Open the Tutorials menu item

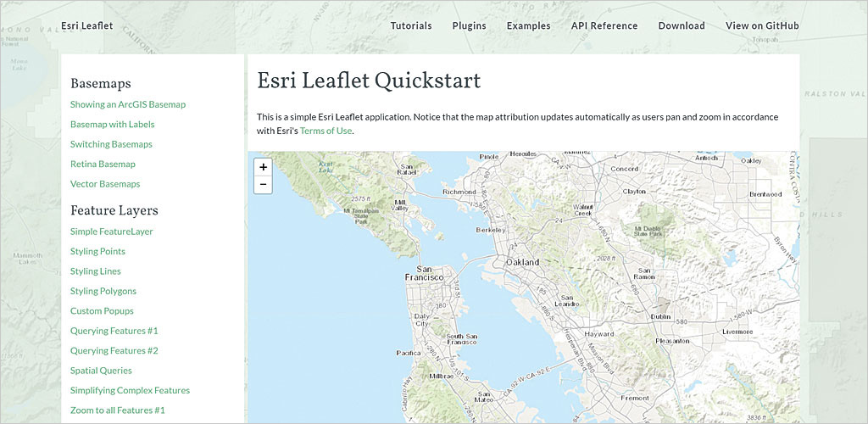[x=411, y=25]
